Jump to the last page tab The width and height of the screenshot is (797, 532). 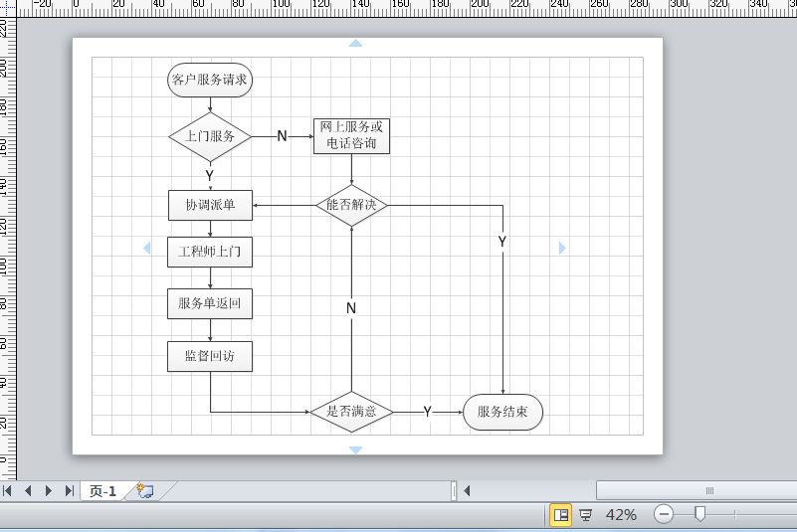click(69, 490)
